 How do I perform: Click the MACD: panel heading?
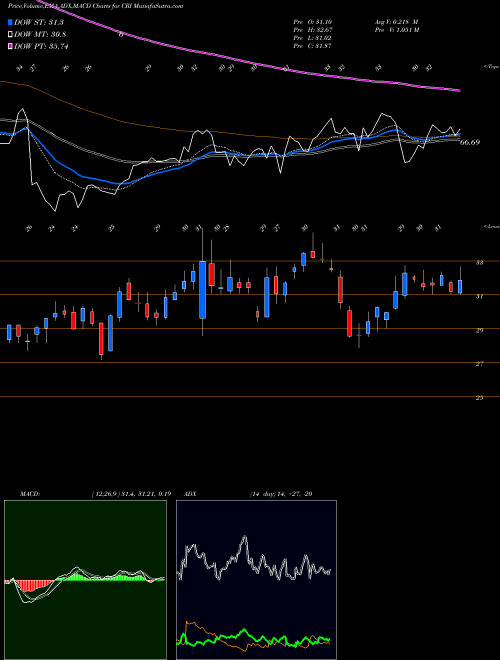coord(30,494)
